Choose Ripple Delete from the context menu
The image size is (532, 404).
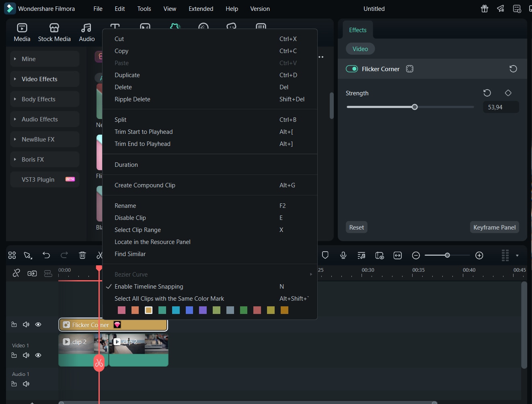[132, 99]
